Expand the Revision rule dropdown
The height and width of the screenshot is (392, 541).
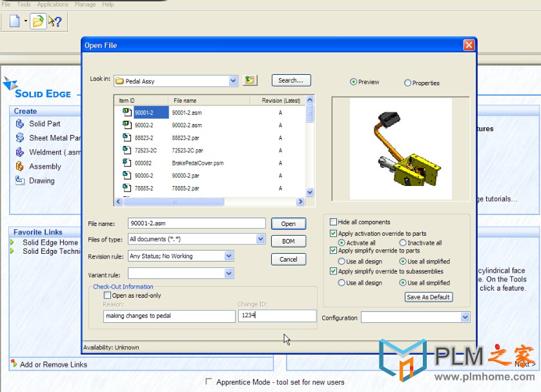click(229, 256)
